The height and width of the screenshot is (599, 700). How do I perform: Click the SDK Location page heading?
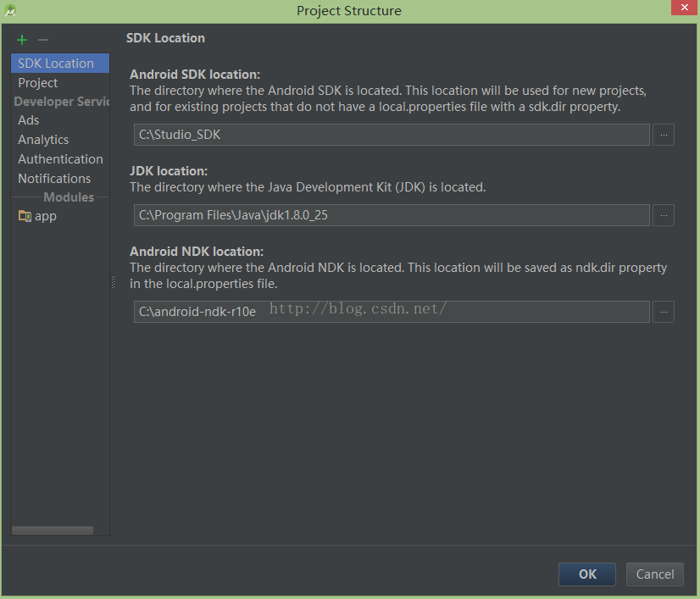[165, 38]
